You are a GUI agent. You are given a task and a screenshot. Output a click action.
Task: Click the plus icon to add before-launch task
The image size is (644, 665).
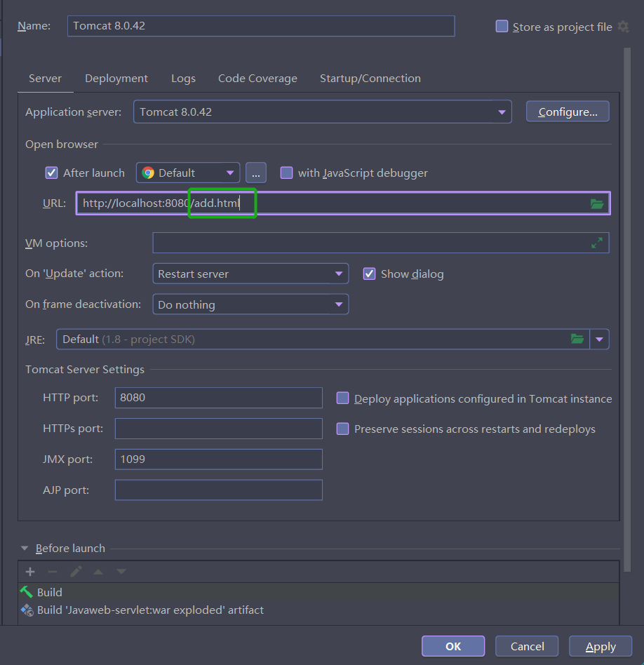(30, 572)
